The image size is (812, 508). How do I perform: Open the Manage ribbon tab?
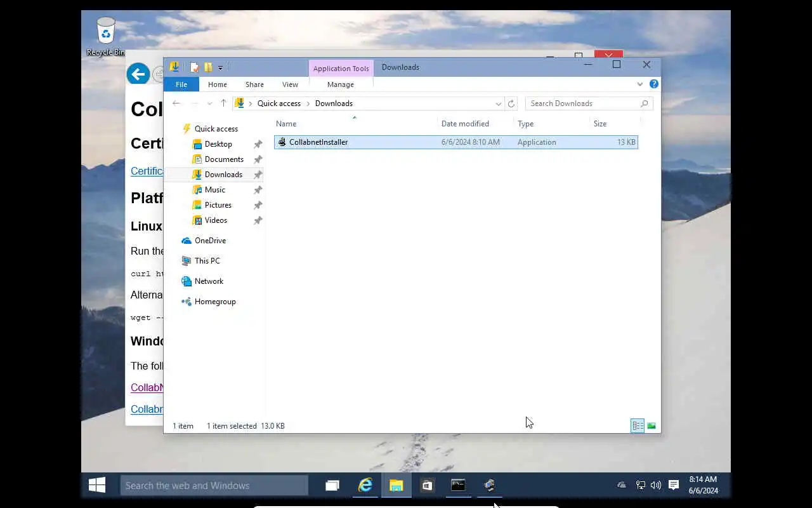pos(341,84)
